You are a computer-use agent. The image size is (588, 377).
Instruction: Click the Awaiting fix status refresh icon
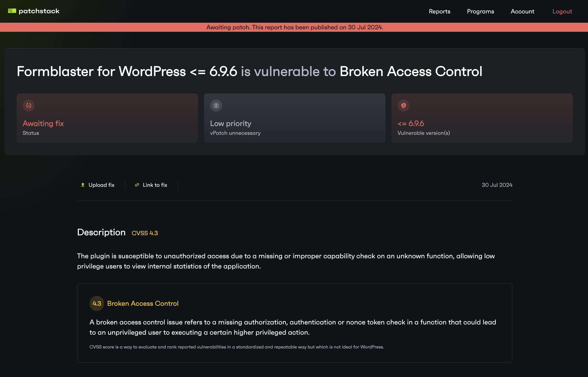coord(29,105)
